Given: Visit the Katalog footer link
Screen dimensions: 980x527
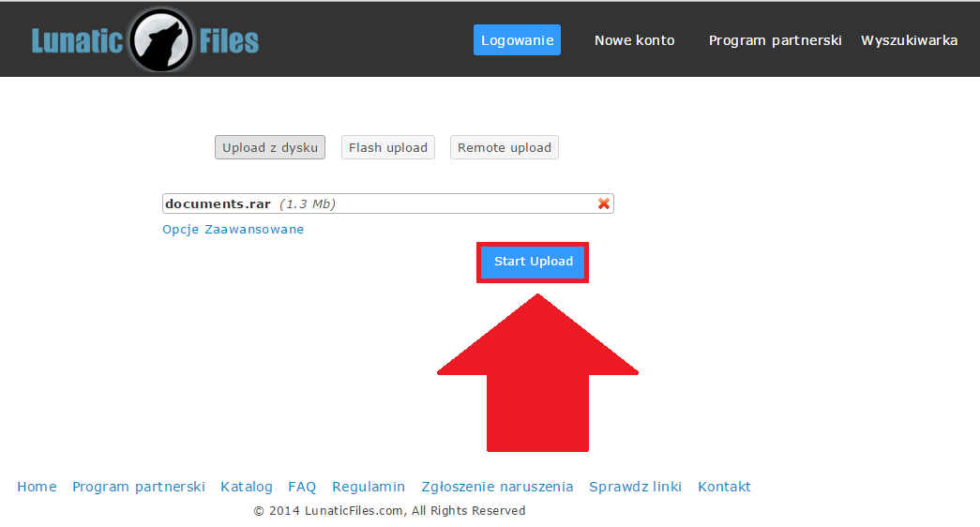Looking at the screenshot, I should (247, 487).
